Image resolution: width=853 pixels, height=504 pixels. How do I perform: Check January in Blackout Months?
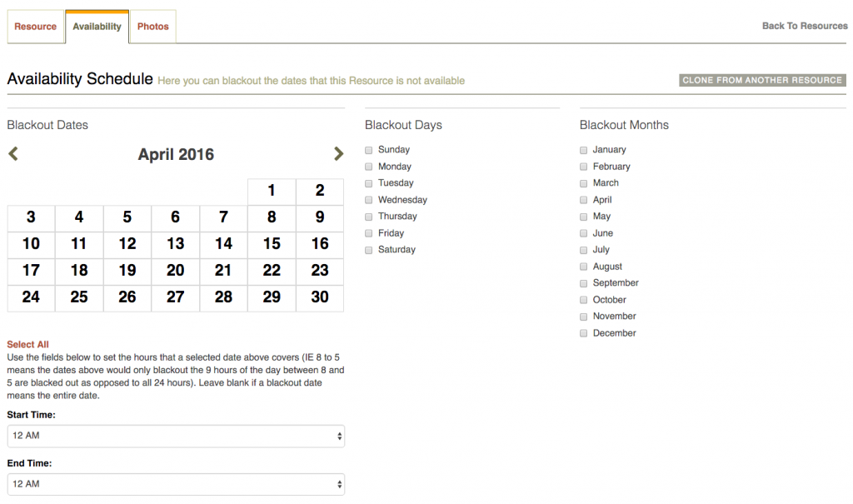coord(584,150)
